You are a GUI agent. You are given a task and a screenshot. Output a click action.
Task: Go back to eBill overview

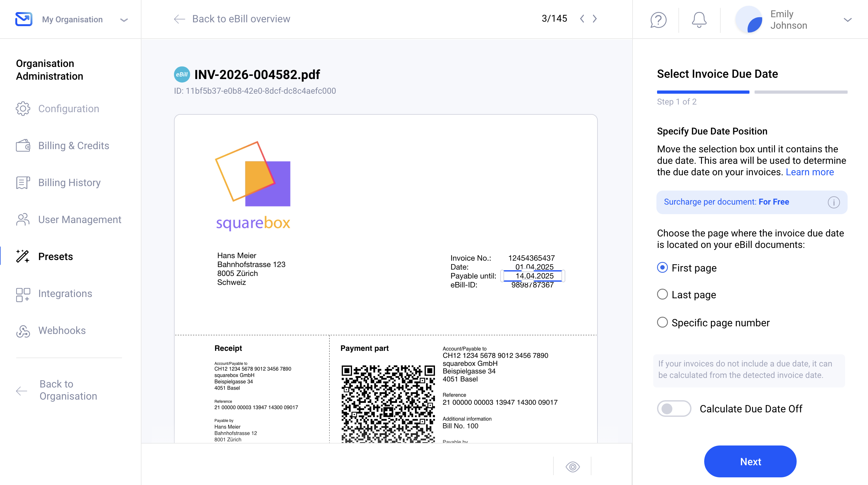[241, 19]
